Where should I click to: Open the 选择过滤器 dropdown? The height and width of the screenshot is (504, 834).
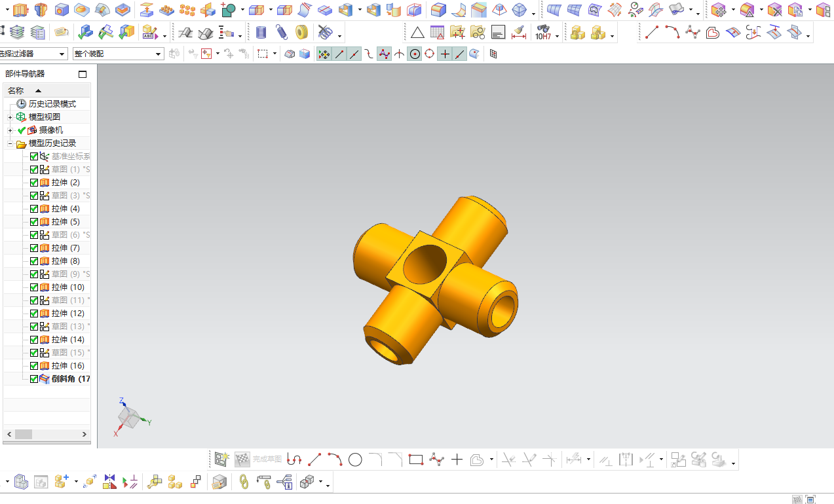pos(62,54)
